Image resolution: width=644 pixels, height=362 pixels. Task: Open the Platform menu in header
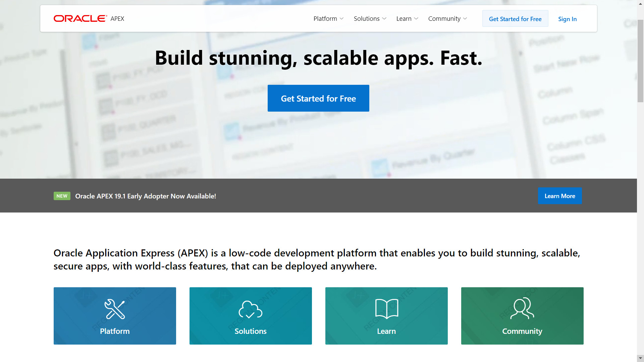(325, 19)
